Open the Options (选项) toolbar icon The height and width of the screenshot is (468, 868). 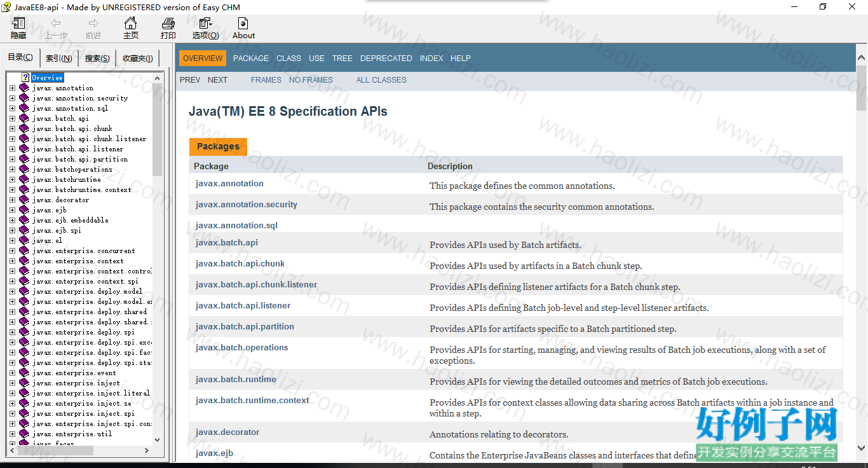[205, 24]
